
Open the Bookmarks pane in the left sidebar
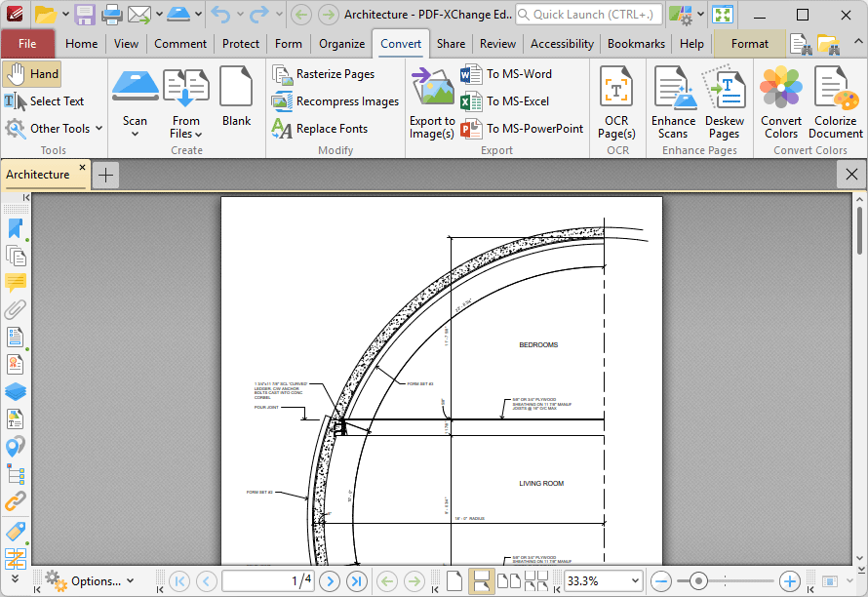[x=16, y=229]
